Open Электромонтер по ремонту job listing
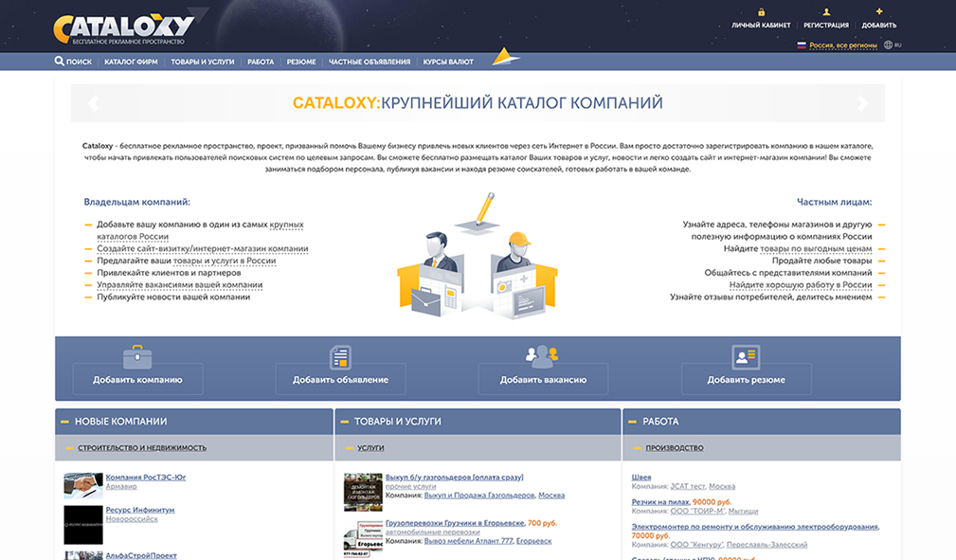Viewport: 956px width, 560px height. coord(755,526)
